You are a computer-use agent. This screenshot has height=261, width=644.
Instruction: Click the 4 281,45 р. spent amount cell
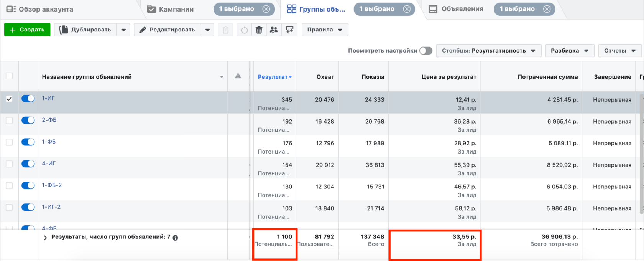[x=563, y=100]
